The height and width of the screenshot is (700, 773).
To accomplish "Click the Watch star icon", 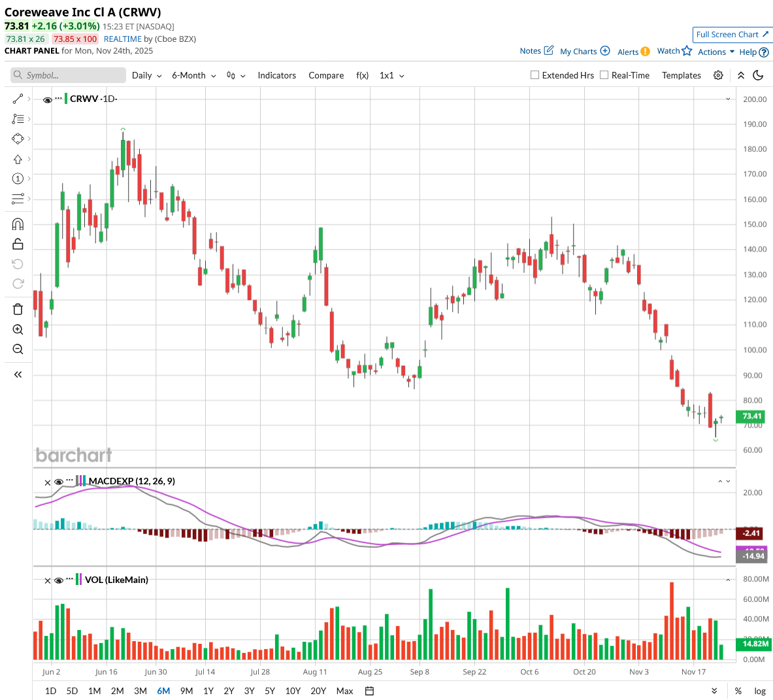I will pos(687,51).
